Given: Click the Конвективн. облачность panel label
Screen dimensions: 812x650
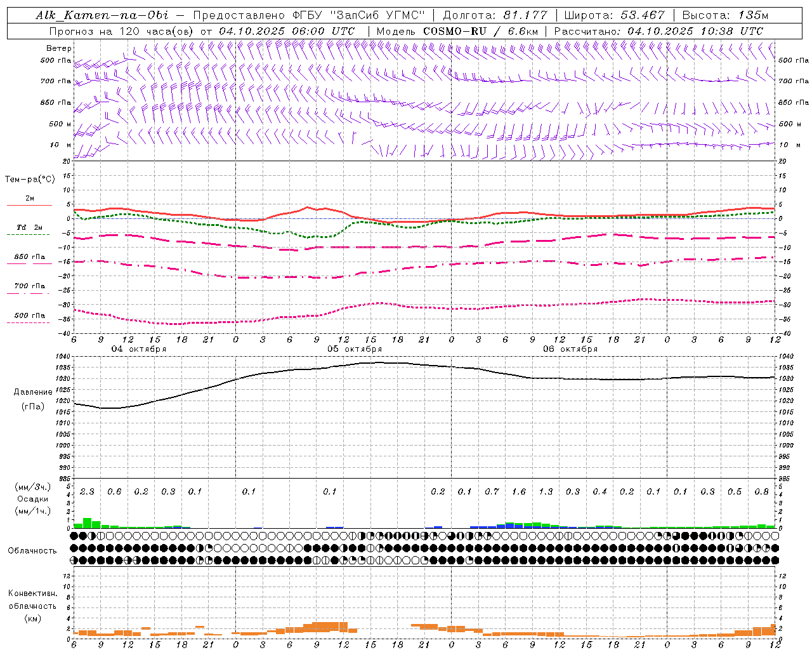Looking at the screenshot, I should (x=32, y=600).
